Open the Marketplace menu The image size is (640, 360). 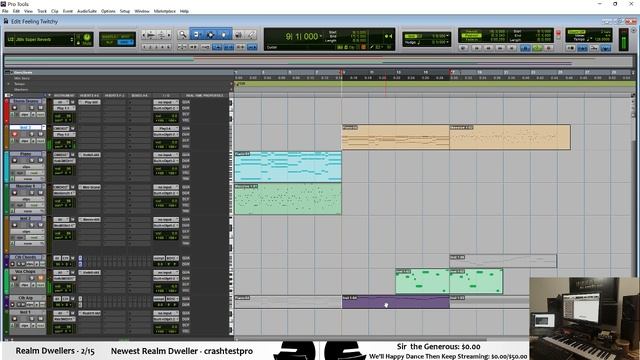(164, 11)
